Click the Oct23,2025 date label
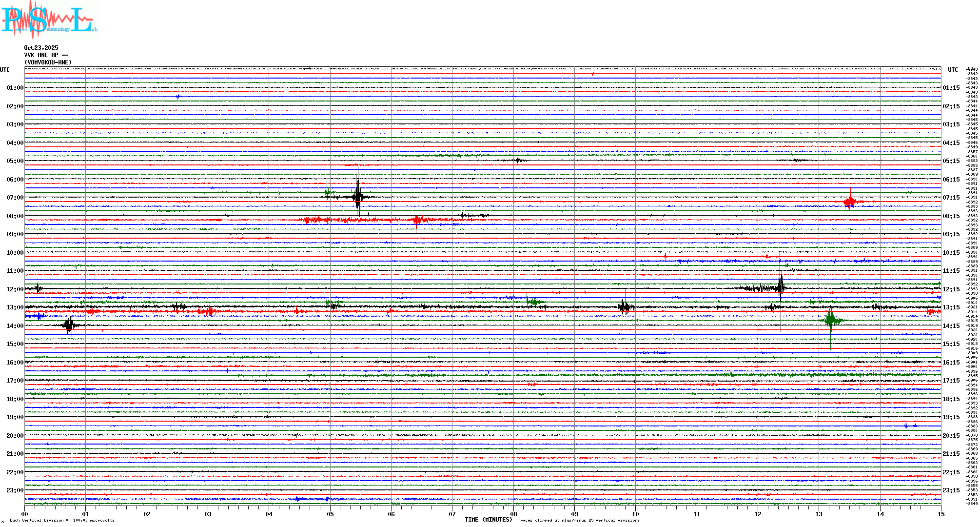 pyautogui.click(x=41, y=48)
